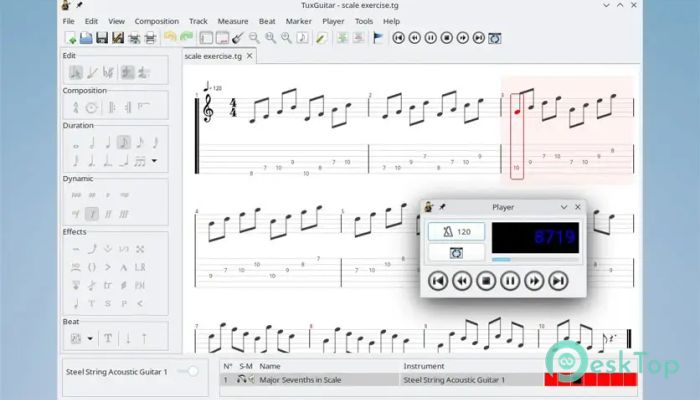Zoom in with the toolbar's plus magnifier
This screenshot has height=400, width=700.
(286, 38)
